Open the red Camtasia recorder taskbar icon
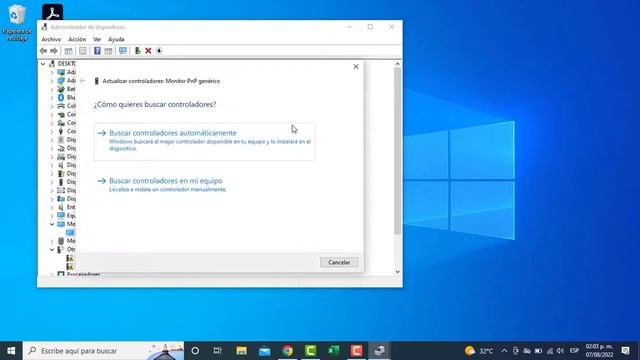Image resolution: width=640 pixels, height=360 pixels. pos(356,351)
